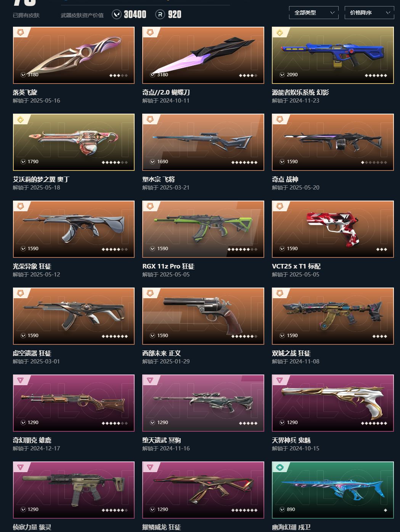Screen dimensions: 400x532
Task: Click the level dots on 天界神兵 鬼魅 card
Action: (x=374, y=423)
